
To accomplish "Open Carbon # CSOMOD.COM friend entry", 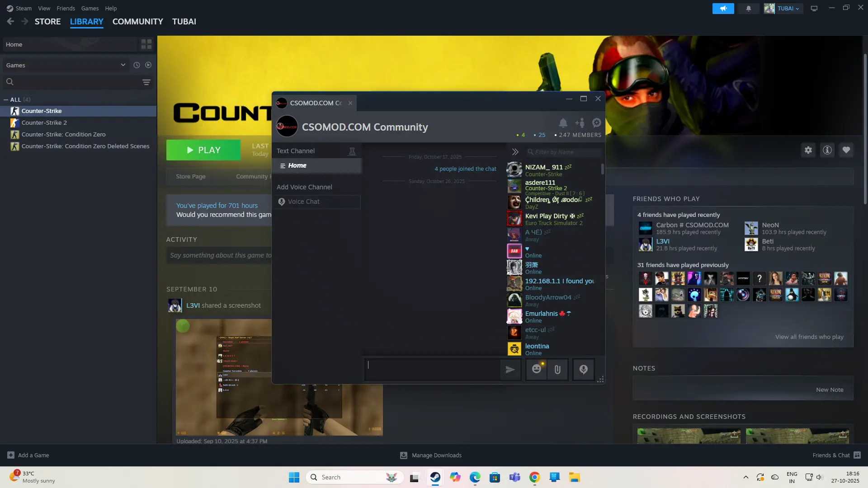I will pos(684,228).
